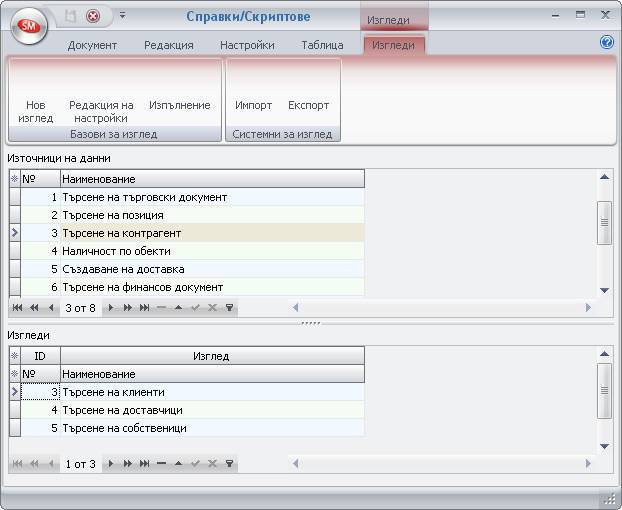
Task: Click the Експорт ribbon button
Action: 309,105
